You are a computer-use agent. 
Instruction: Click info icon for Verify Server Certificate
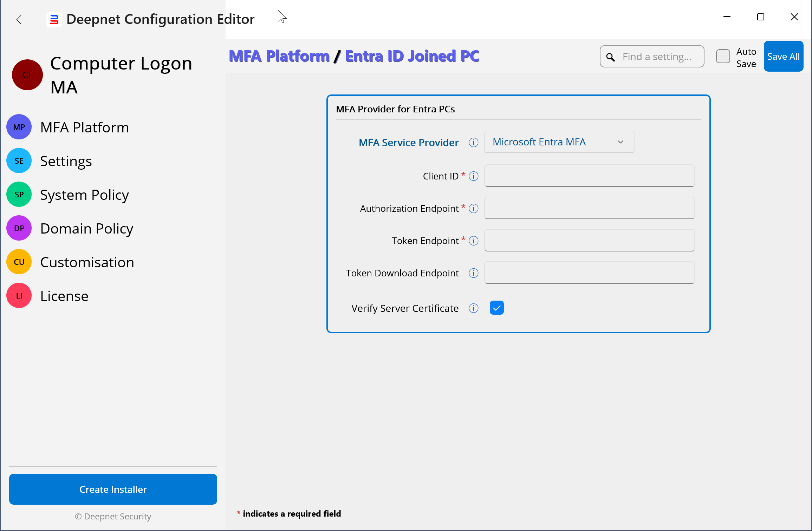coord(473,308)
